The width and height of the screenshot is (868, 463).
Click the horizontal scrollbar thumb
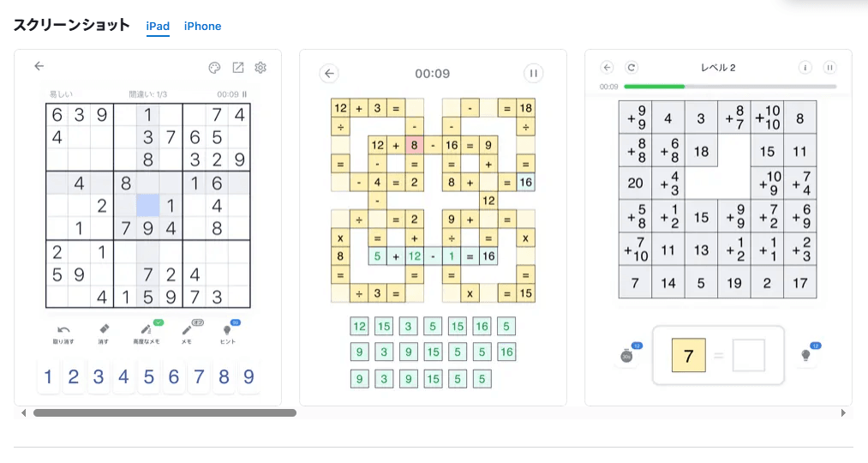coord(165,412)
